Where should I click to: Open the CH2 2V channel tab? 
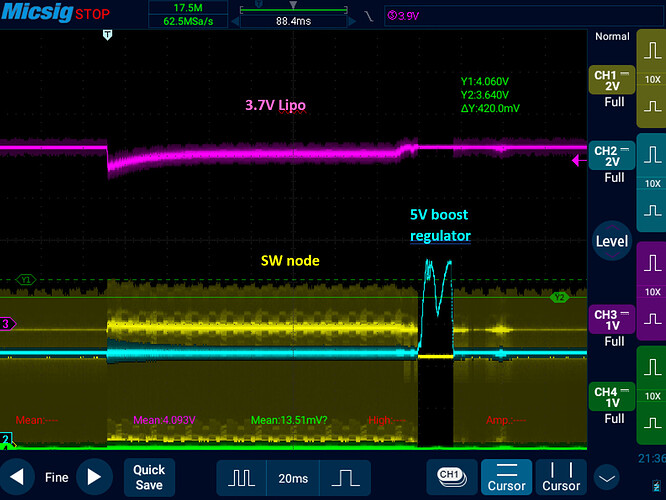click(x=612, y=156)
